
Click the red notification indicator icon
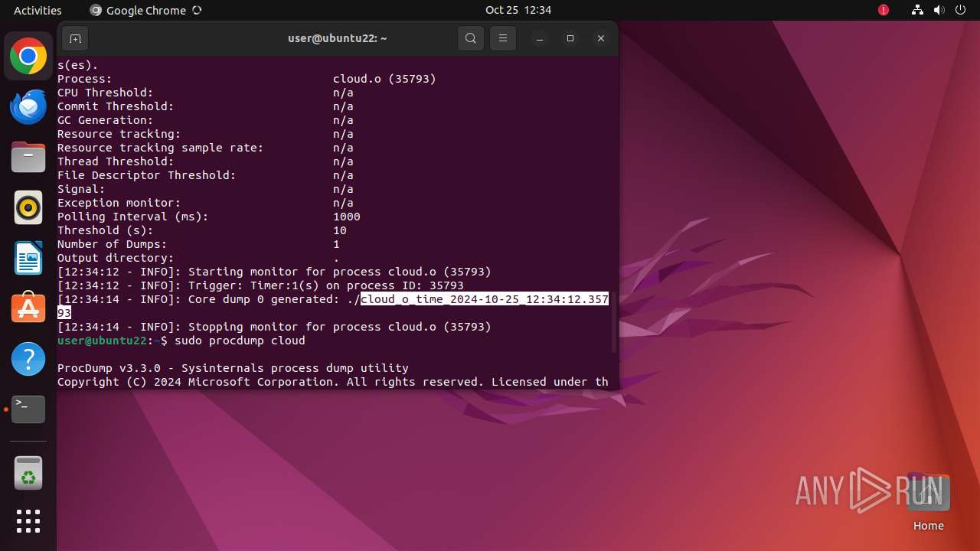(884, 10)
